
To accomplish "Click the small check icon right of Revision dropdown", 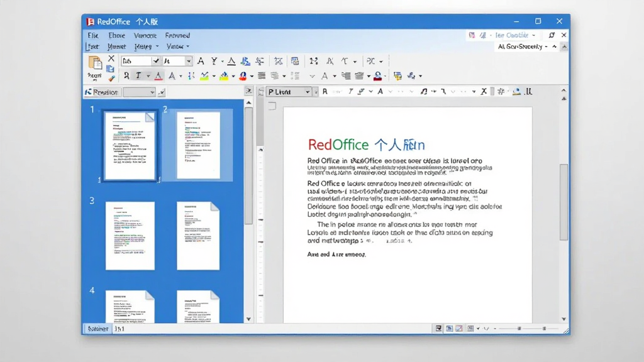I will pos(162,92).
